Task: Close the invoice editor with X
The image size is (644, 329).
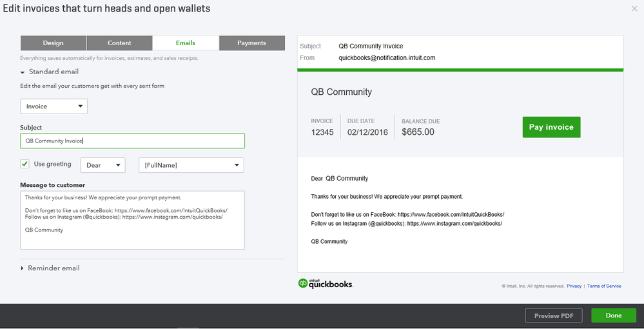Action: [634, 8]
